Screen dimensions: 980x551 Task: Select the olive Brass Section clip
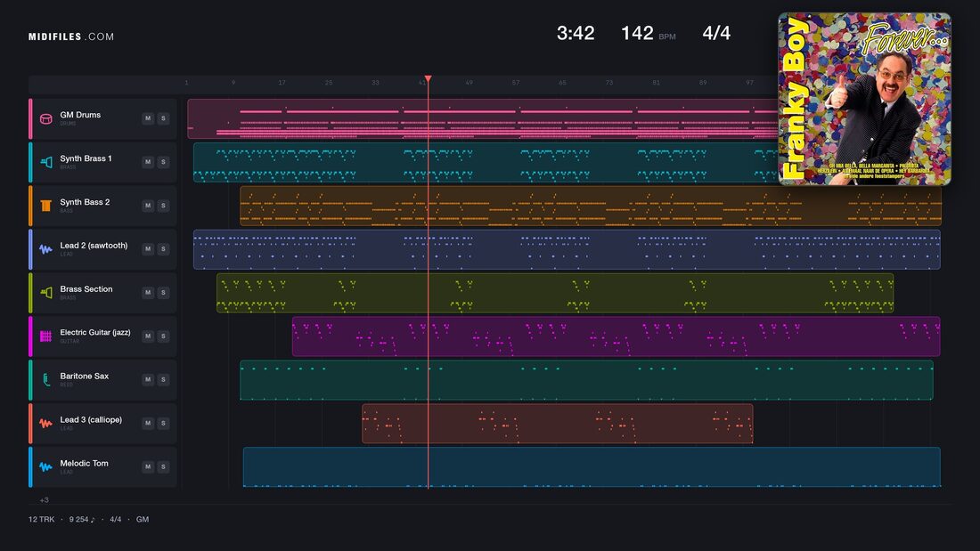coord(555,293)
